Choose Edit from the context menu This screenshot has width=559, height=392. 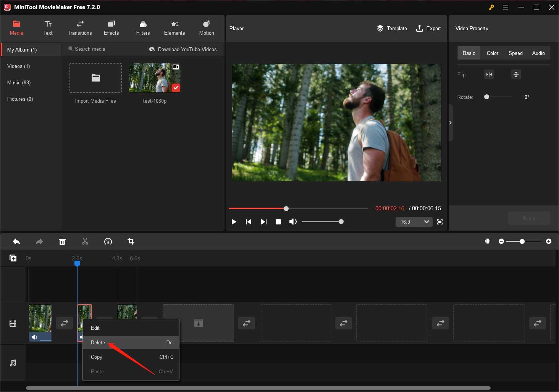click(x=131, y=328)
